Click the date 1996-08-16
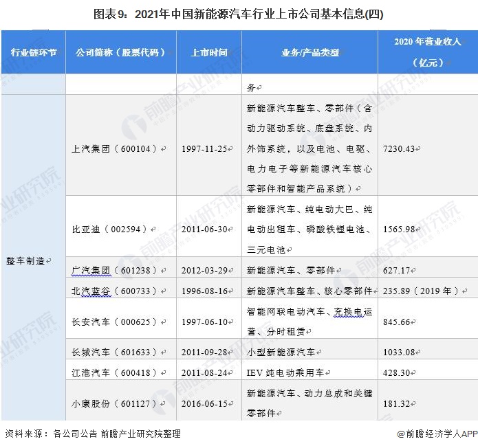 (206, 291)
